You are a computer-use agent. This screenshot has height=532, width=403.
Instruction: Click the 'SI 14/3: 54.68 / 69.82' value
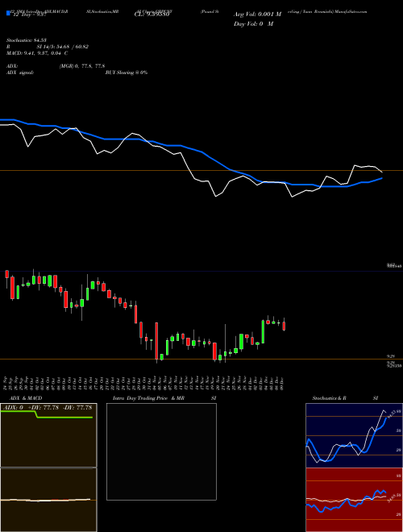63,47
